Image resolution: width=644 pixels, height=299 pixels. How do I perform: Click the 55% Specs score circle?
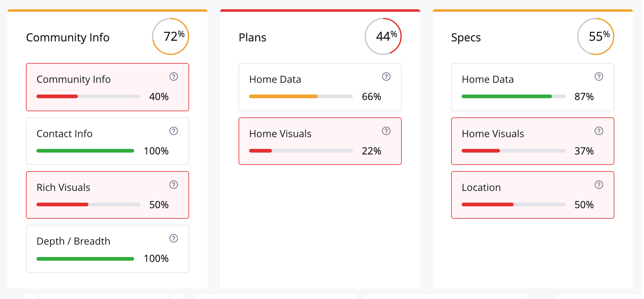pos(596,36)
